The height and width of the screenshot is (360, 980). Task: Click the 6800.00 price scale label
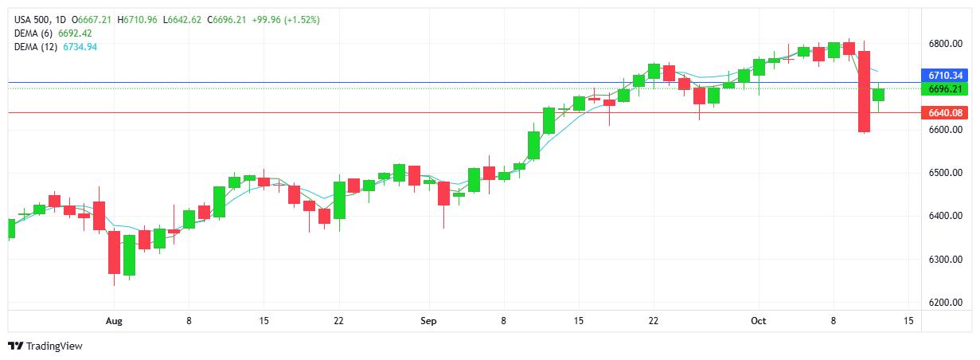945,43
